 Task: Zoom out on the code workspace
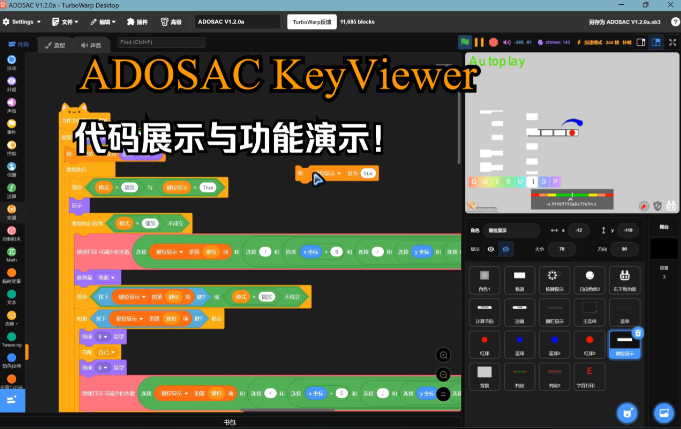pos(443,374)
